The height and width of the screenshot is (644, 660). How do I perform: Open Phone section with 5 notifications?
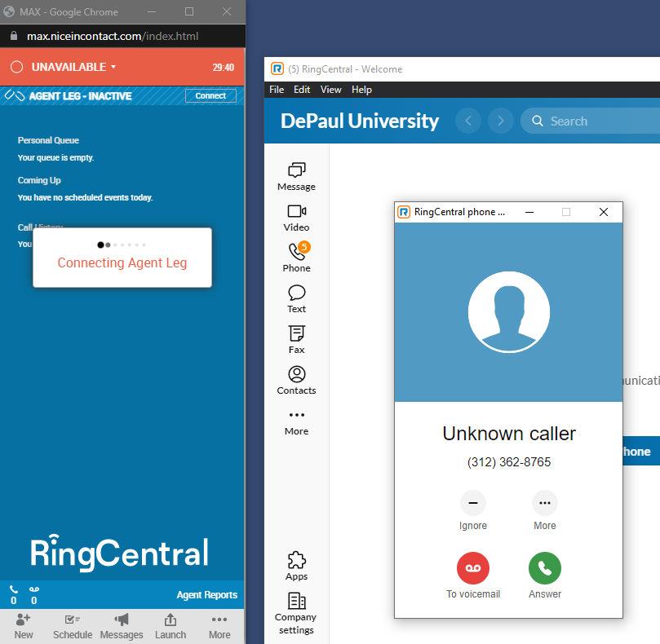point(296,258)
